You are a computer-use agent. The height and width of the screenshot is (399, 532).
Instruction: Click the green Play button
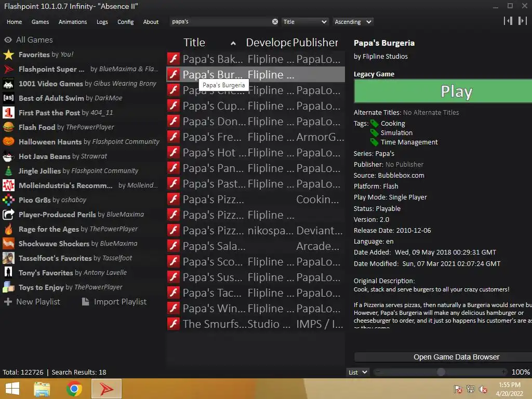pos(443,91)
